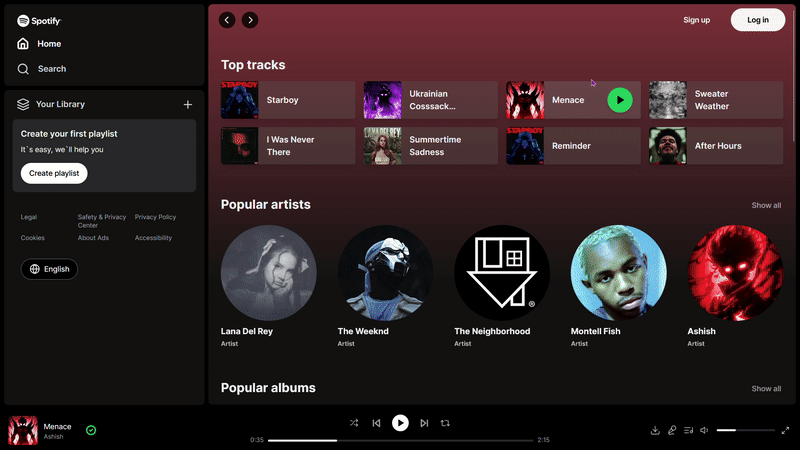Click the plus icon in Your Library
This screenshot has height=450, width=800.
pyautogui.click(x=188, y=105)
